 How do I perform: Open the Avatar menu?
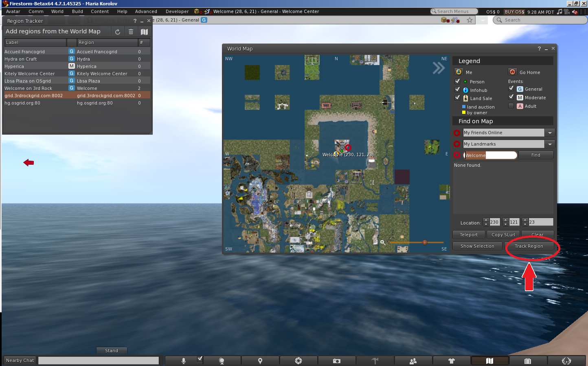13,11
